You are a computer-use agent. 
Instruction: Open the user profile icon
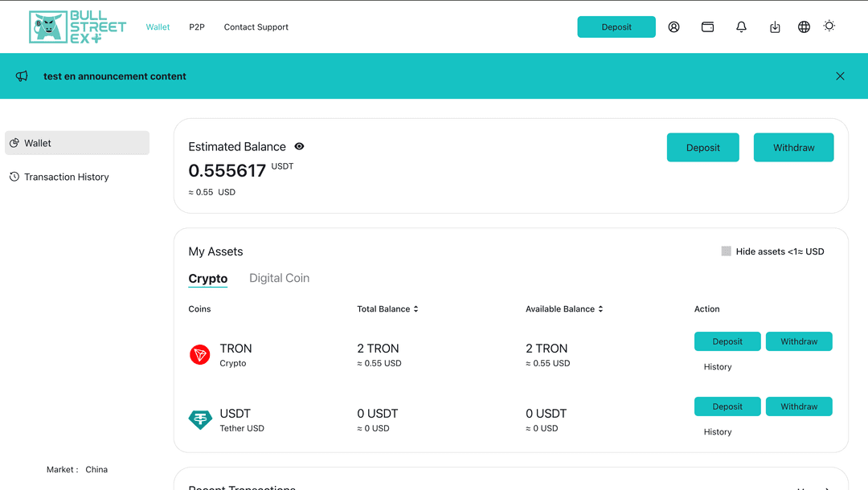pos(674,27)
